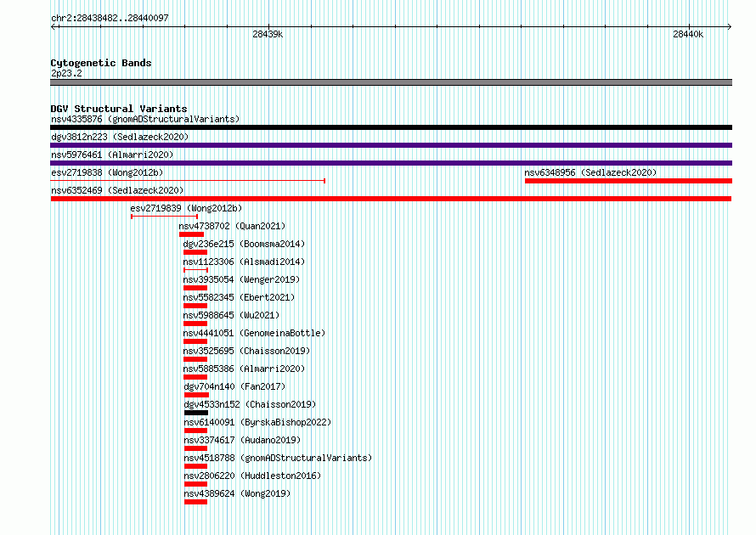Click red bar under nsv4518788

195,466
